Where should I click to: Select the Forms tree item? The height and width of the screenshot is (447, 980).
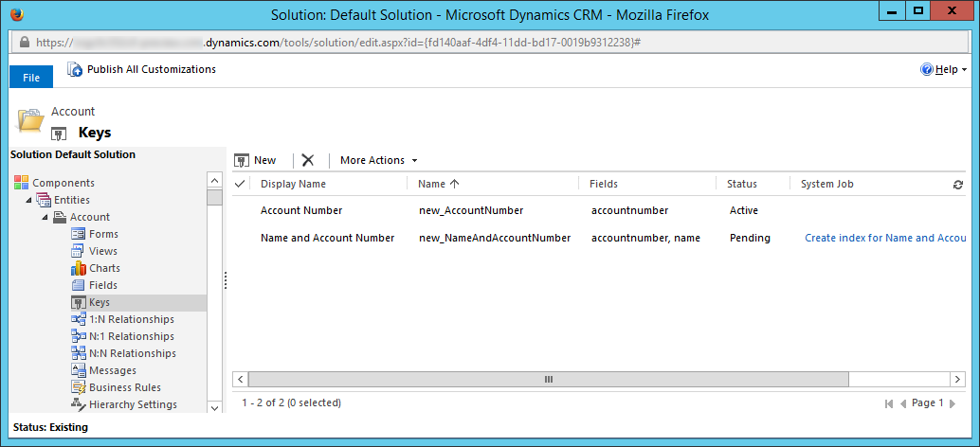point(103,234)
